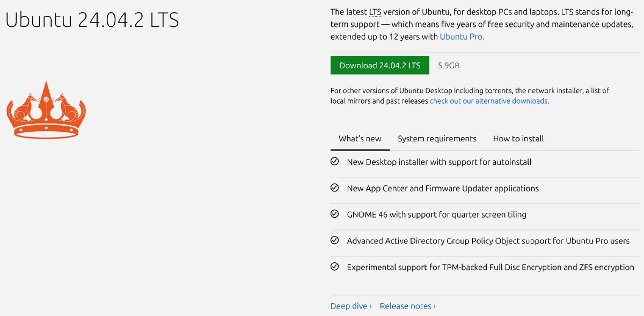Follow the alternative downloads link

488,101
